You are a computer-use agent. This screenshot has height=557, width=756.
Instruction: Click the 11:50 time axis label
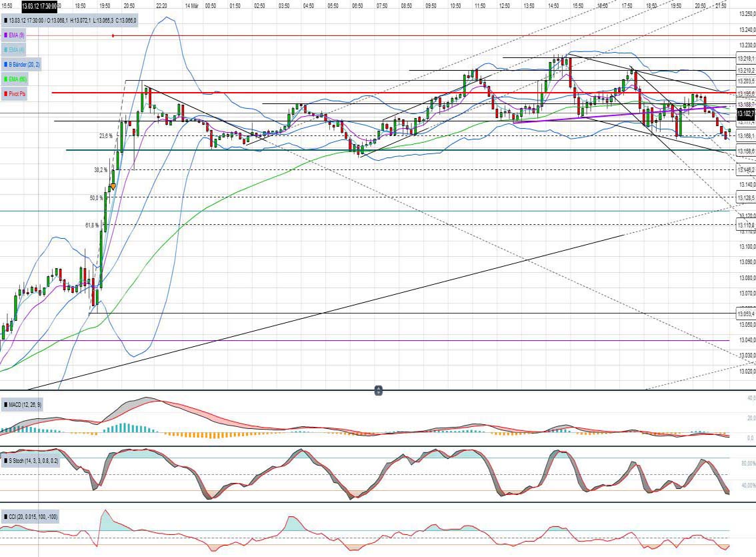point(480,6)
